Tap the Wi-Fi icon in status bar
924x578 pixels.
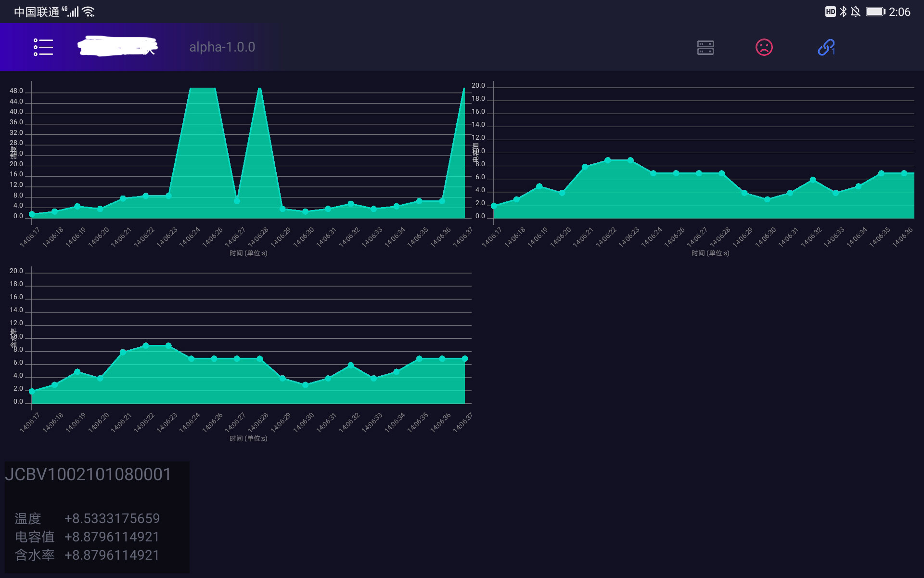pos(89,12)
